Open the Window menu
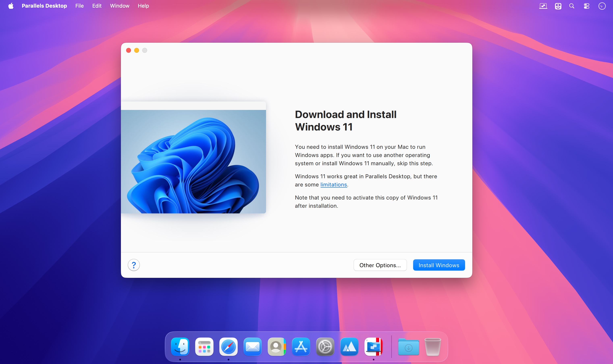Image resolution: width=613 pixels, height=364 pixels. (119, 6)
